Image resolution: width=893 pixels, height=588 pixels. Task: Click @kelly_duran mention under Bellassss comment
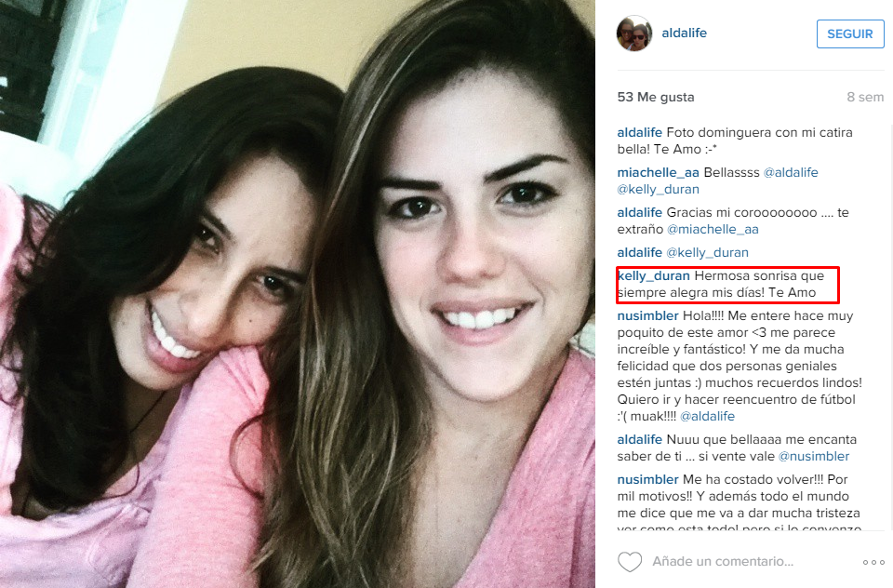point(658,190)
